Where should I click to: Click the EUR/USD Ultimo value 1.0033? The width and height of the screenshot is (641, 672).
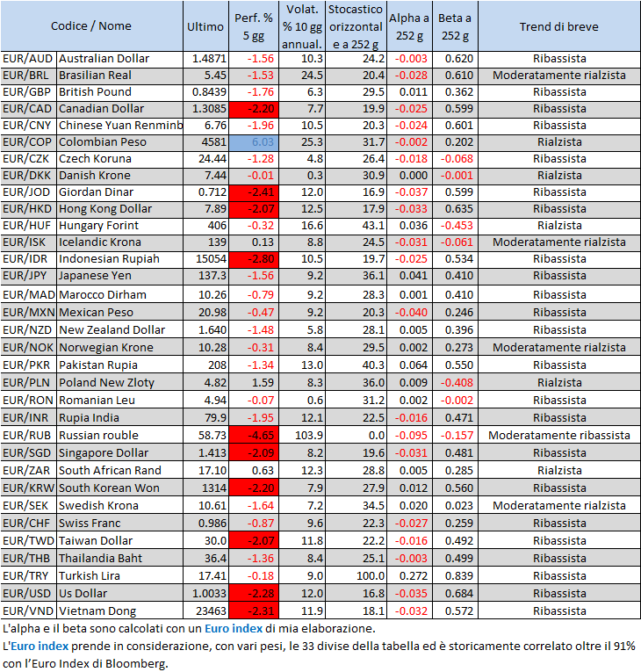click(x=205, y=594)
